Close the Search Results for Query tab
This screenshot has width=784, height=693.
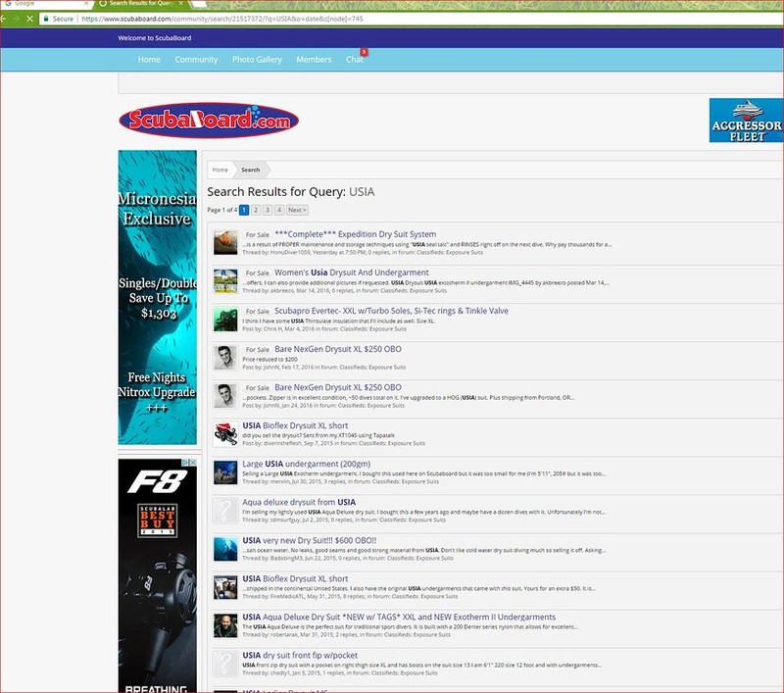click(181, 3)
